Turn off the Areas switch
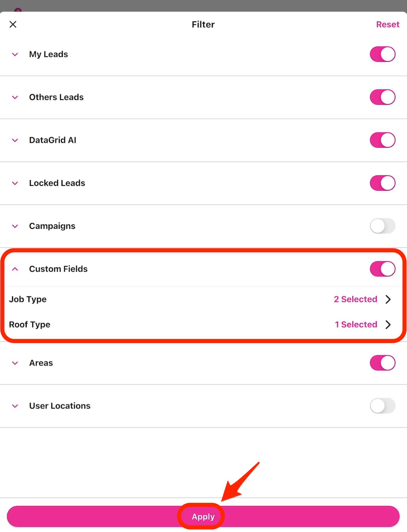 point(382,363)
